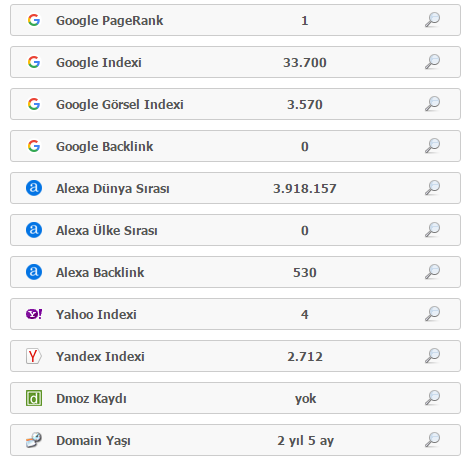The height and width of the screenshot is (461, 467).
Task: Click magnifier icon in Google PageRank row
Action: pos(432,20)
